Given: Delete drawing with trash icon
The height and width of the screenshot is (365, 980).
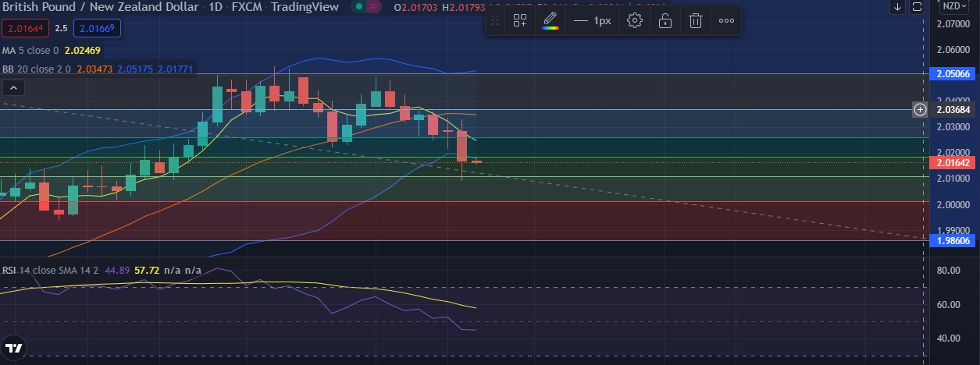Looking at the screenshot, I should (x=694, y=21).
